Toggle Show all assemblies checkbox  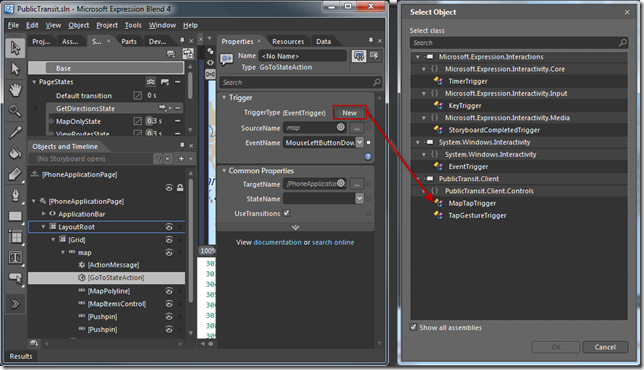[x=413, y=327]
